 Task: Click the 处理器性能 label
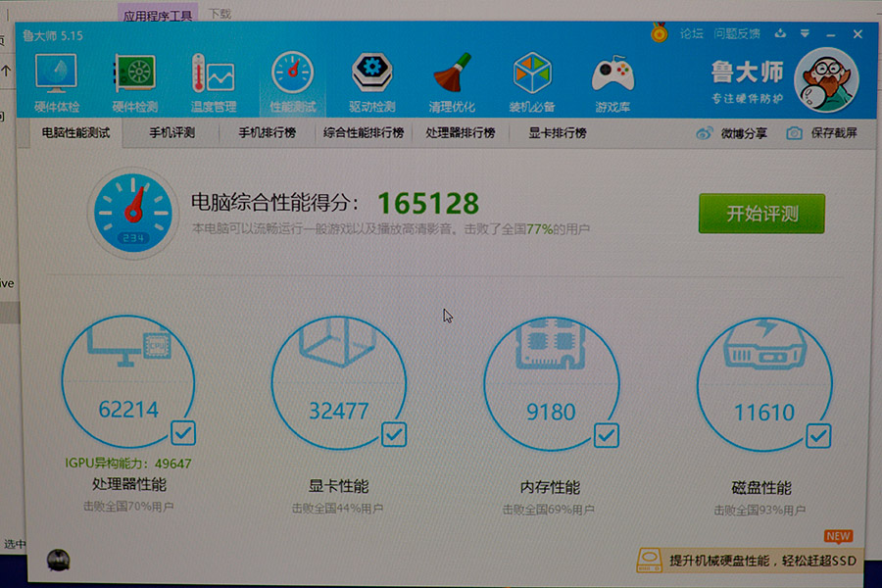click(128, 484)
